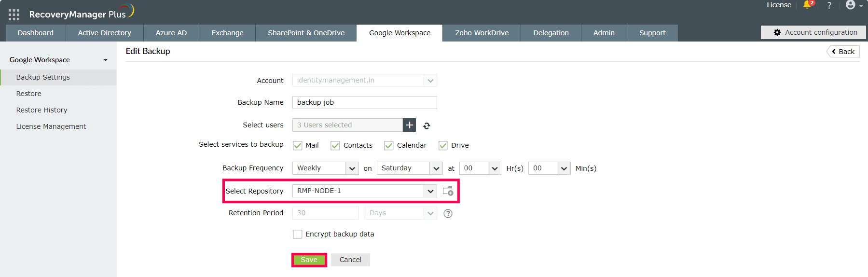
Task: Open the notifications bell icon
Action: click(x=808, y=5)
